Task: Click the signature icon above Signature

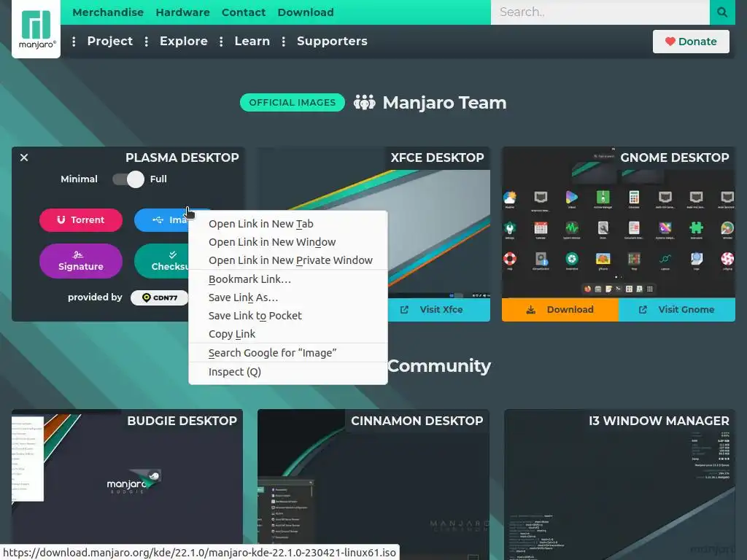Action: [78, 254]
